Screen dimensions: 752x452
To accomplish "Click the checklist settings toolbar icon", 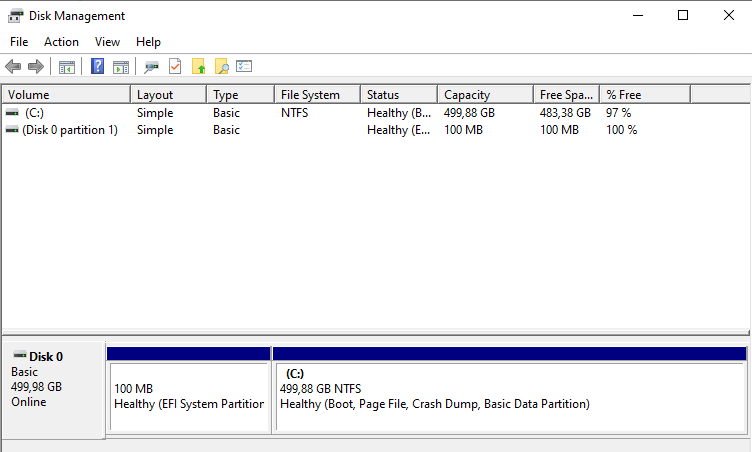I will (x=244, y=67).
